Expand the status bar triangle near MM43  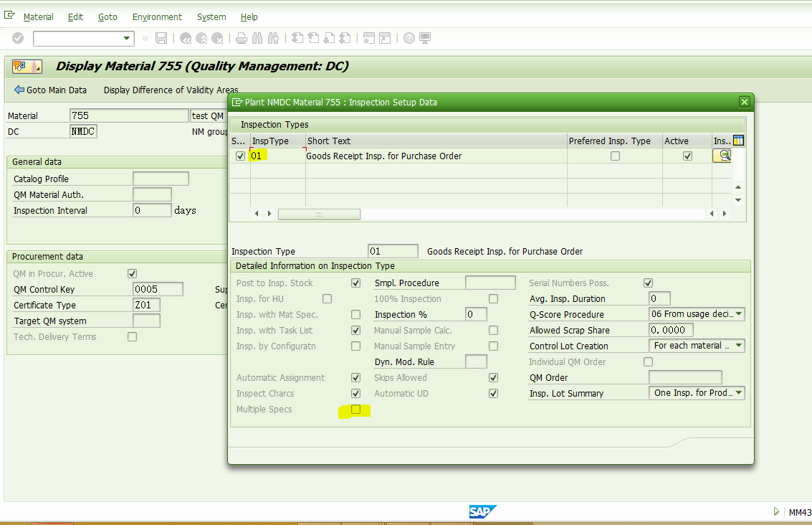(x=776, y=511)
